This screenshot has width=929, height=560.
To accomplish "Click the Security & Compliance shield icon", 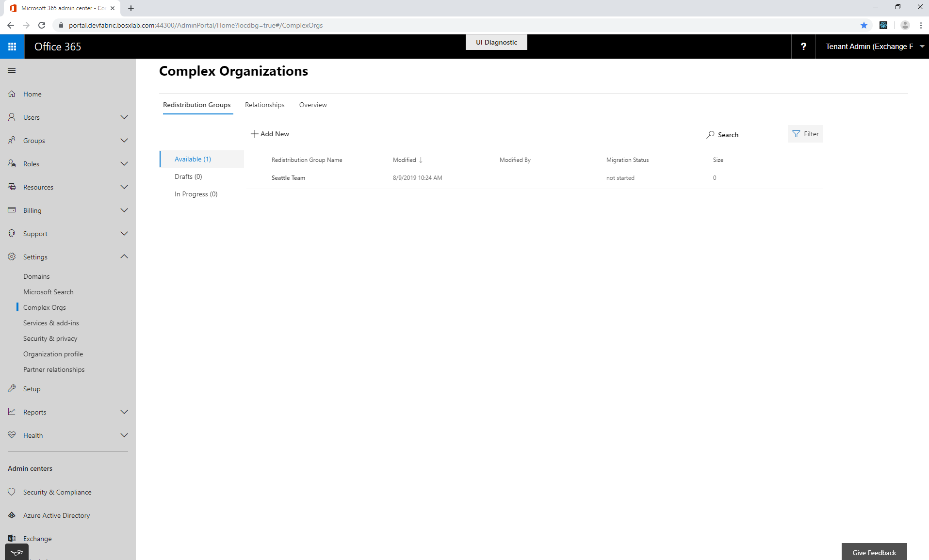I will pyautogui.click(x=12, y=492).
